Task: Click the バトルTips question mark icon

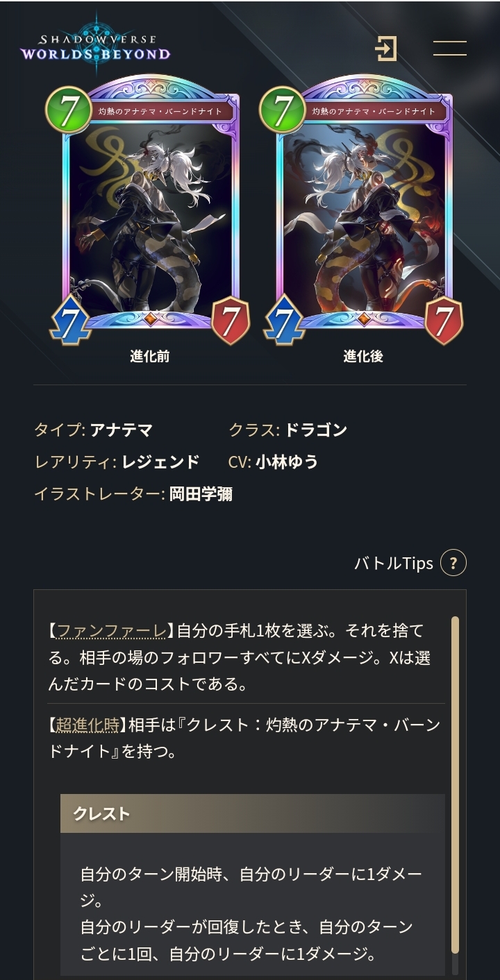Action: point(453,563)
